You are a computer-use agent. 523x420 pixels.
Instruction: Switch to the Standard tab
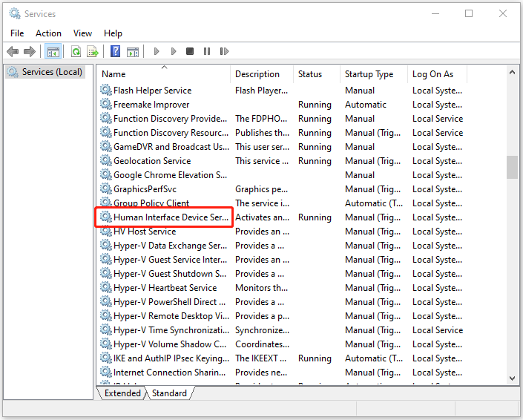[x=169, y=393]
